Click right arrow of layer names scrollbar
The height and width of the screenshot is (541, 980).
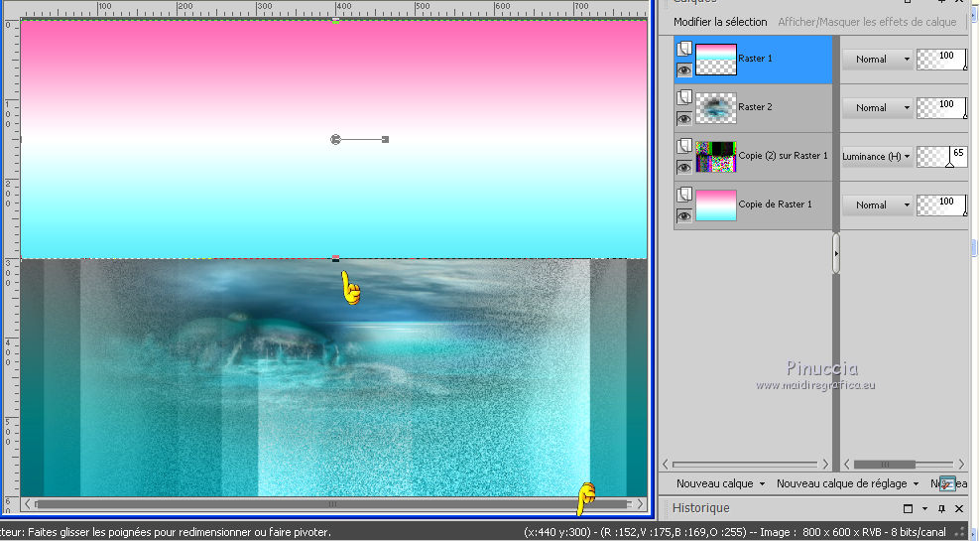825,465
